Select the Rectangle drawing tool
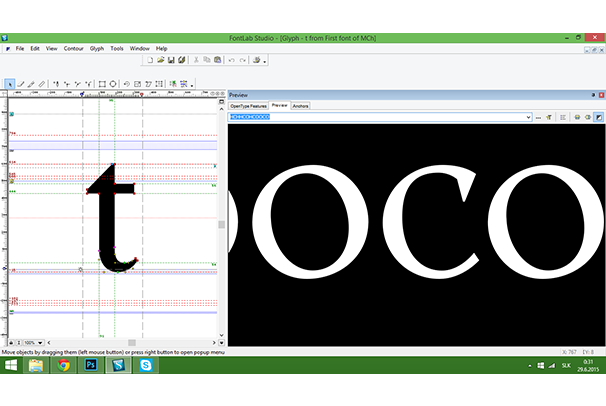The height and width of the screenshot is (406, 606). (x=101, y=84)
